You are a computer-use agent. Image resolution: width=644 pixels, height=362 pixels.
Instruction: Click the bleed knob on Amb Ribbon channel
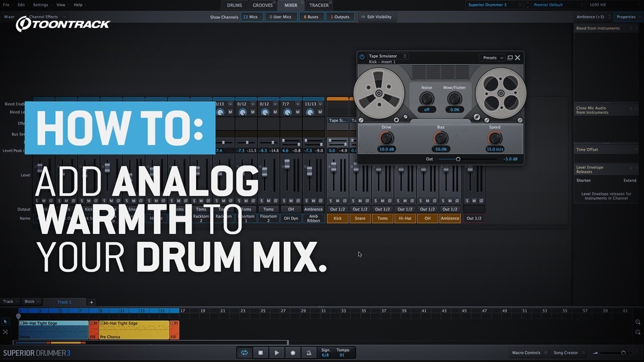[309, 112]
